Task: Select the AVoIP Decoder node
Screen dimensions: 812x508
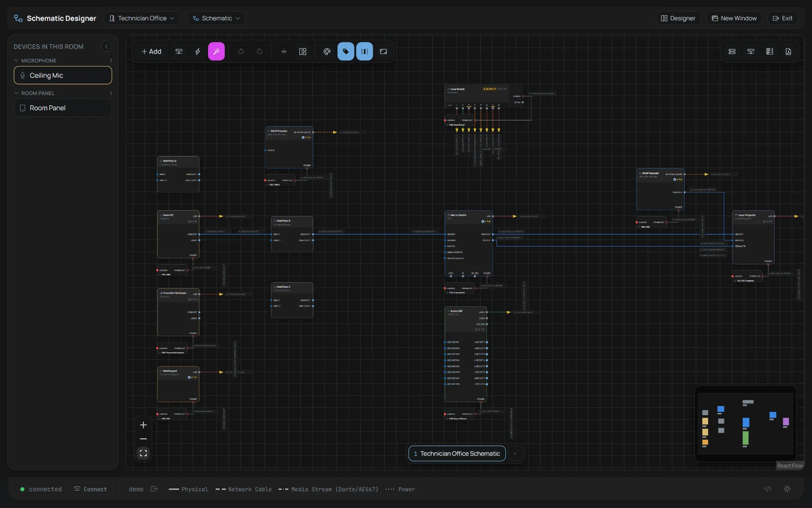Action: click(x=661, y=189)
